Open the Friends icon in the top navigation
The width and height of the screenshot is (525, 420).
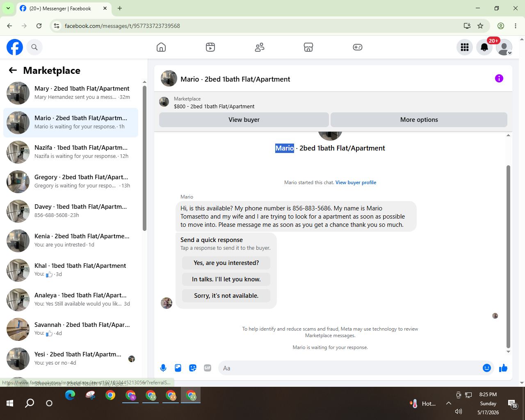click(260, 47)
